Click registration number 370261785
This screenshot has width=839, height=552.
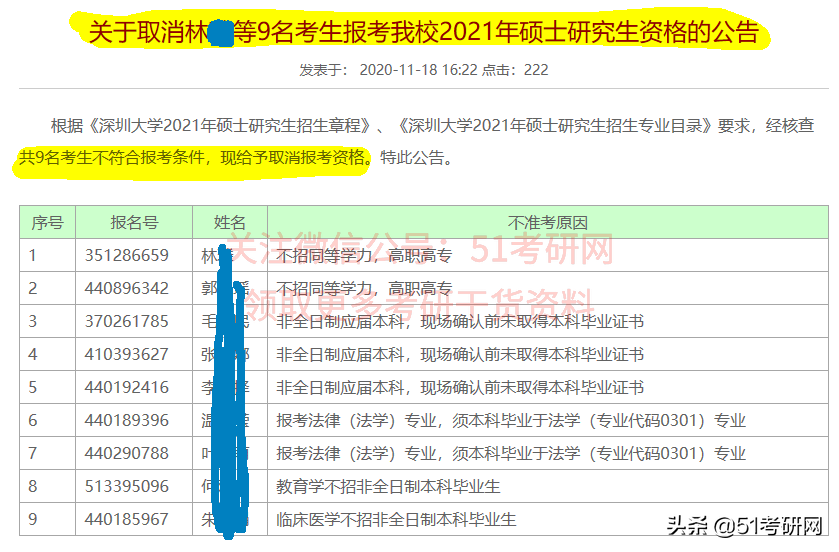126,321
